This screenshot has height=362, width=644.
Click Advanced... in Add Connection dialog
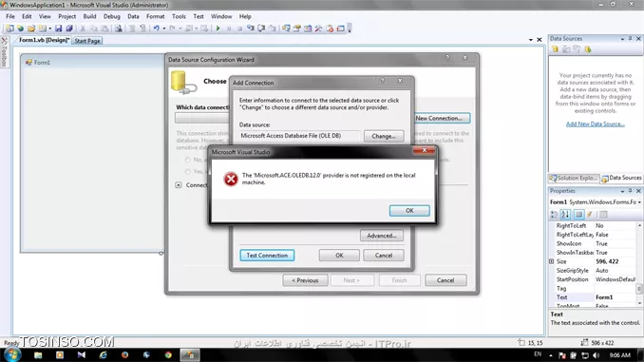coord(382,236)
